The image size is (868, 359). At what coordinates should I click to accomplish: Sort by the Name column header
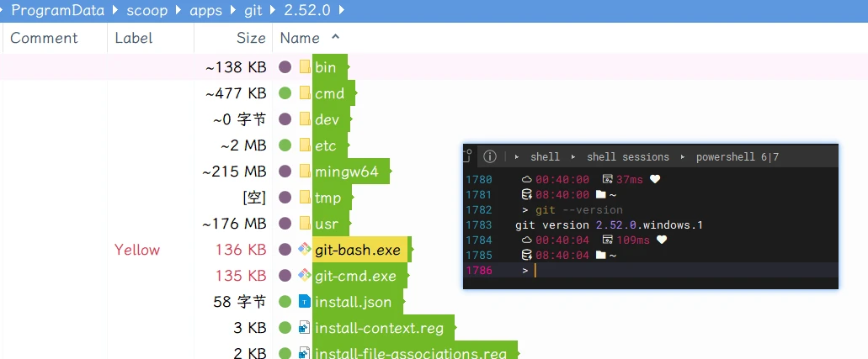pyautogui.click(x=300, y=38)
